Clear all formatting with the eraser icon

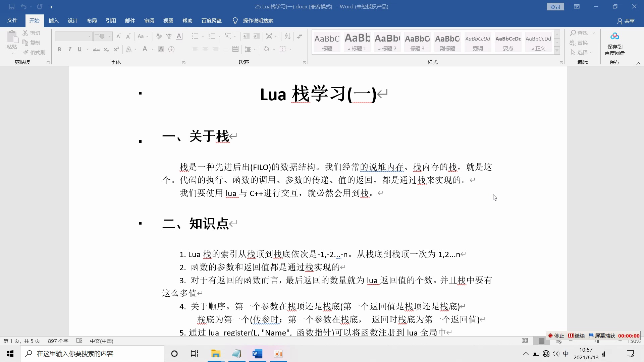[159, 36]
